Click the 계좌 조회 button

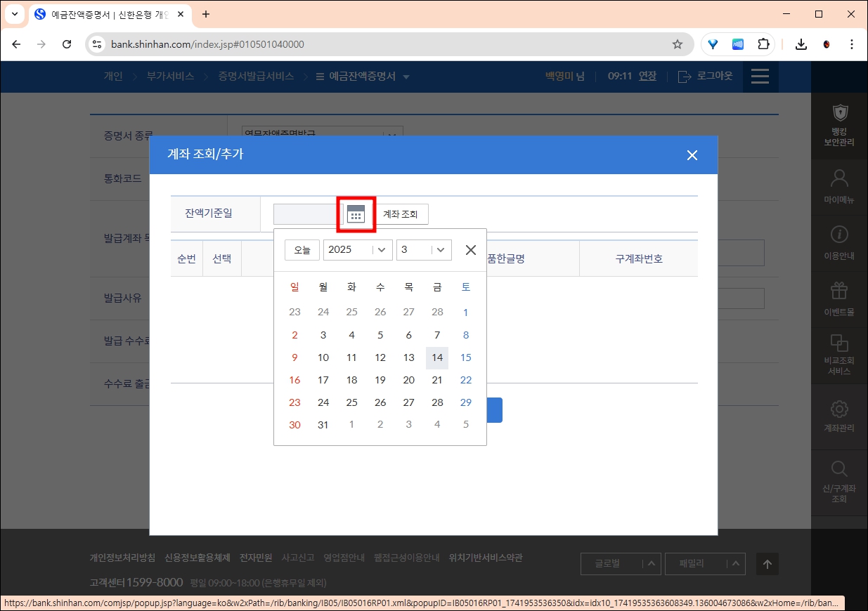[401, 213]
